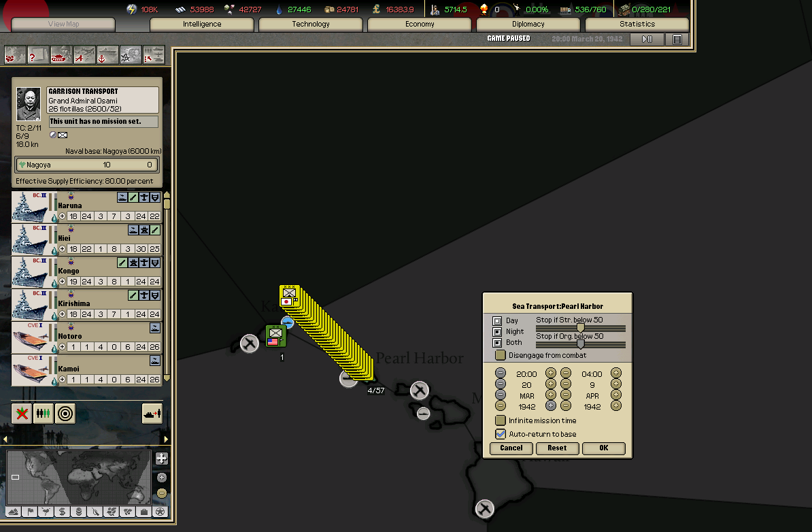The height and width of the screenshot is (532, 812).
Task: Increase the end month APR with plus
Action: pos(616,395)
